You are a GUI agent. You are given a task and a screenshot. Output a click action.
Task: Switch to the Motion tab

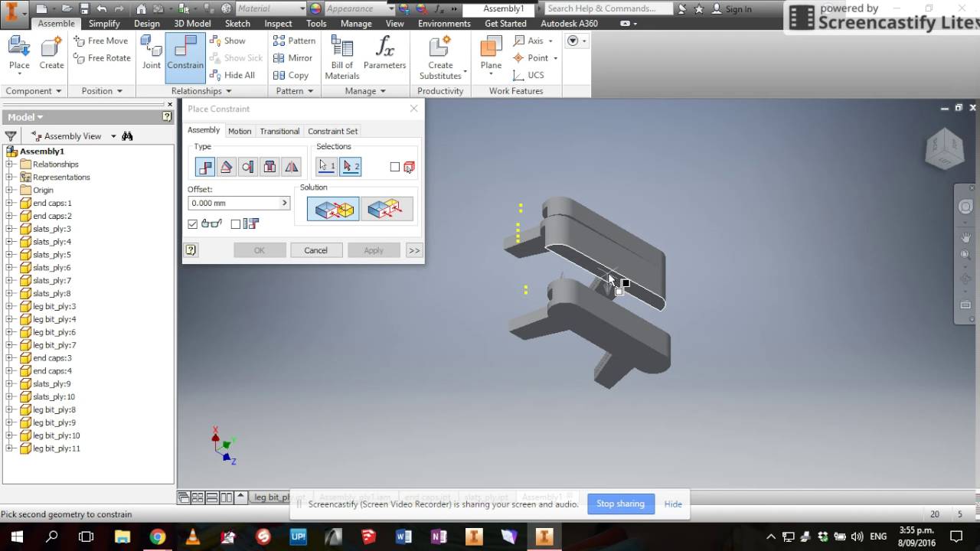point(240,131)
